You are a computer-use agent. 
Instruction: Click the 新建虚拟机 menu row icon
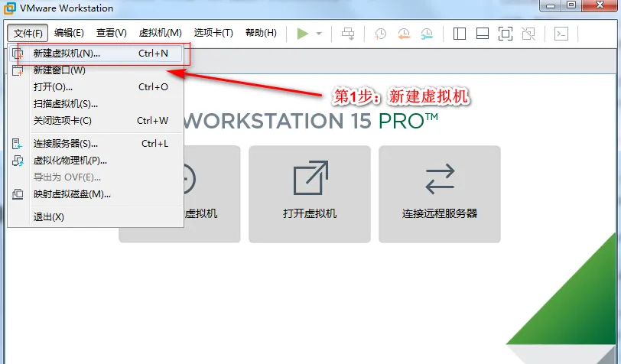pyautogui.click(x=18, y=54)
